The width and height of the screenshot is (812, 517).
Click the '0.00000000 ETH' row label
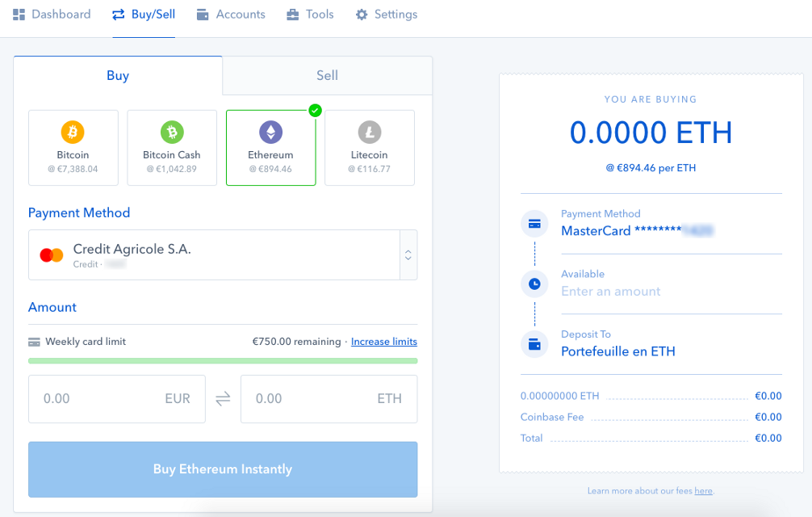(560, 396)
